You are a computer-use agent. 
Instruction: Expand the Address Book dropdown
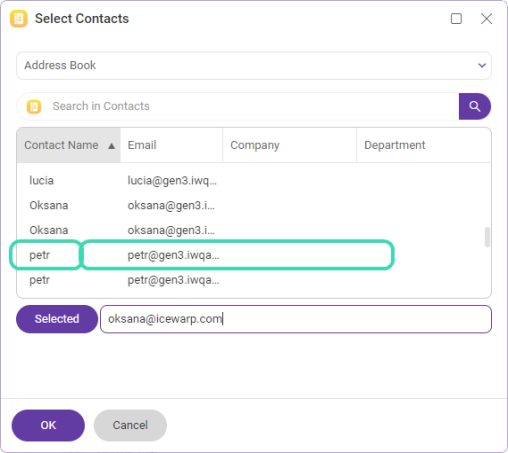(x=254, y=65)
